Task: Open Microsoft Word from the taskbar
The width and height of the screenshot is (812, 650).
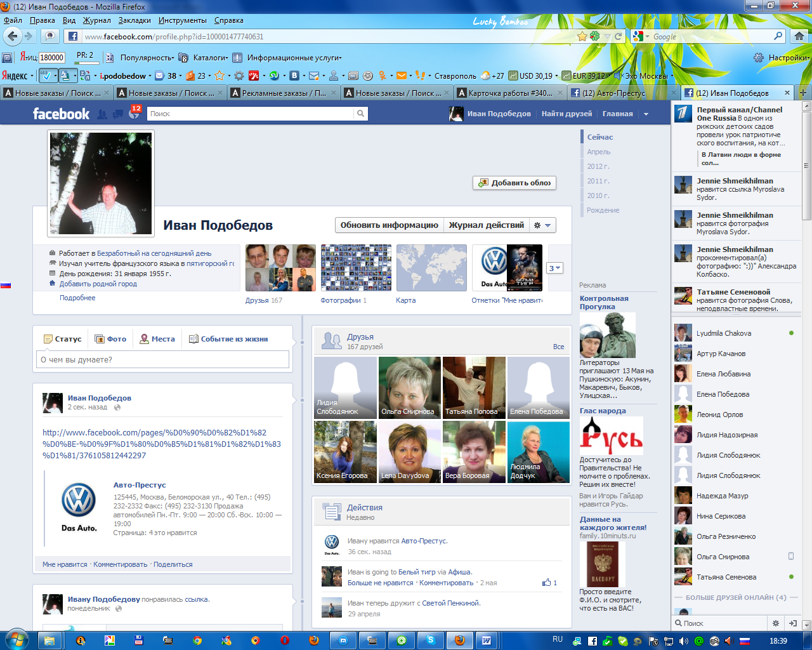Action: click(x=487, y=640)
